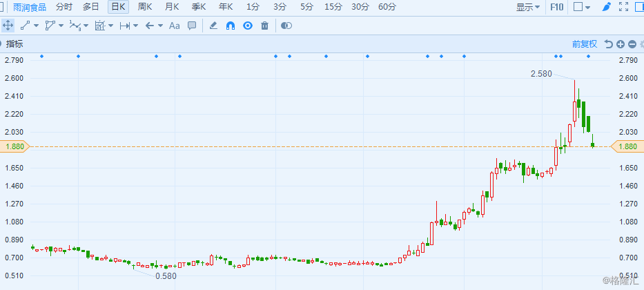Click the 2.580 high price label
The width and height of the screenshot is (644, 290).
(541, 74)
